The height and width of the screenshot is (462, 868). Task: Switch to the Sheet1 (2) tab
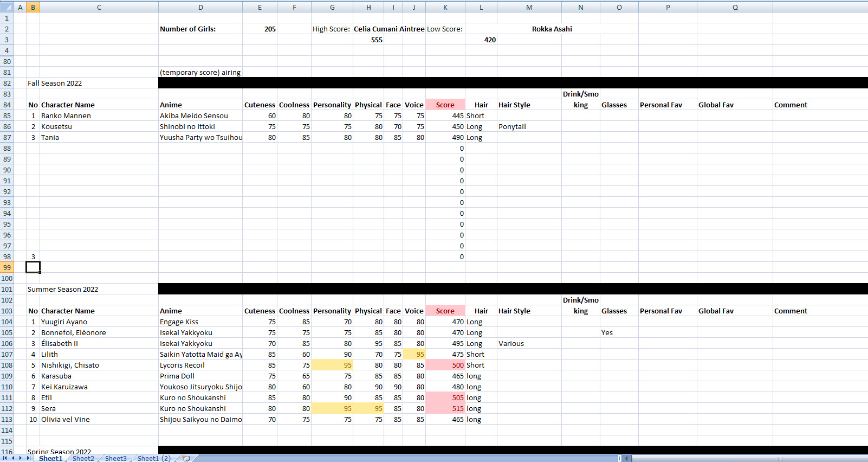click(x=154, y=458)
